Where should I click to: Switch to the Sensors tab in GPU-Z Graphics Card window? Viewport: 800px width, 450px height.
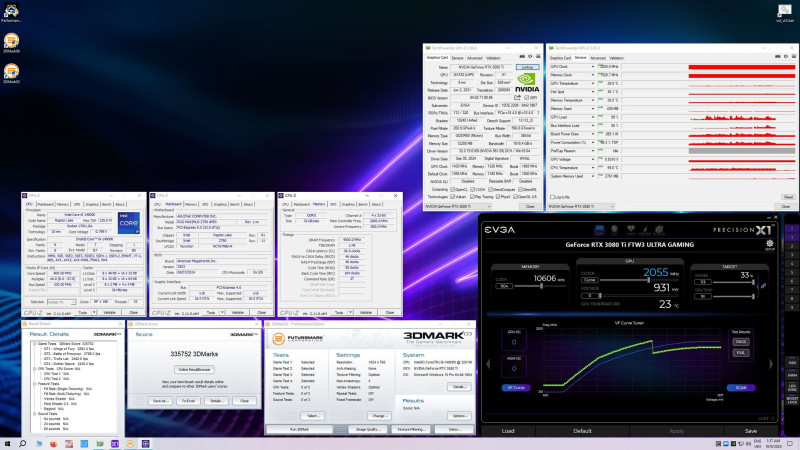click(458, 58)
